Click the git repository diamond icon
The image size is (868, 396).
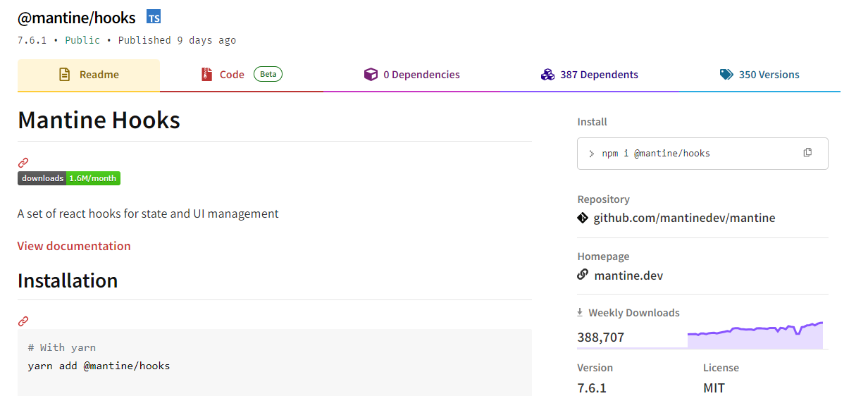[583, 218]
